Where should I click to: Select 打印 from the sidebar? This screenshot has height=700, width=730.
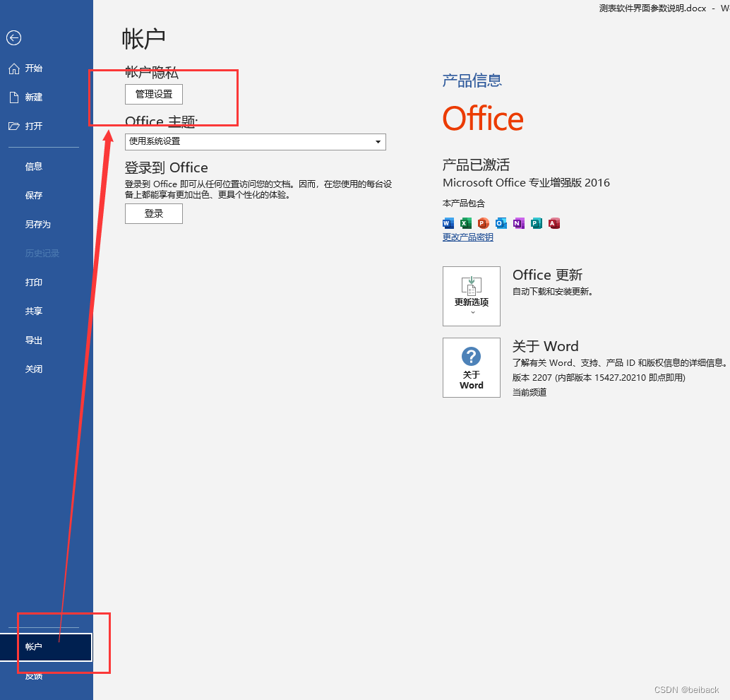pos(33,282)
